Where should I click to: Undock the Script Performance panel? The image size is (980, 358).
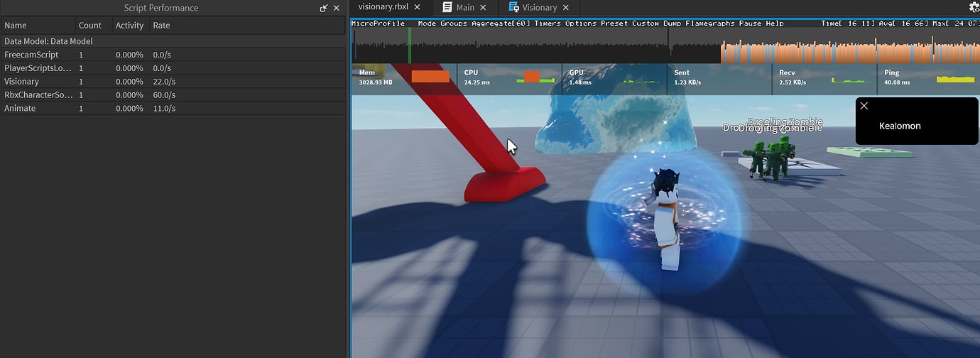(x=324, y=8)
